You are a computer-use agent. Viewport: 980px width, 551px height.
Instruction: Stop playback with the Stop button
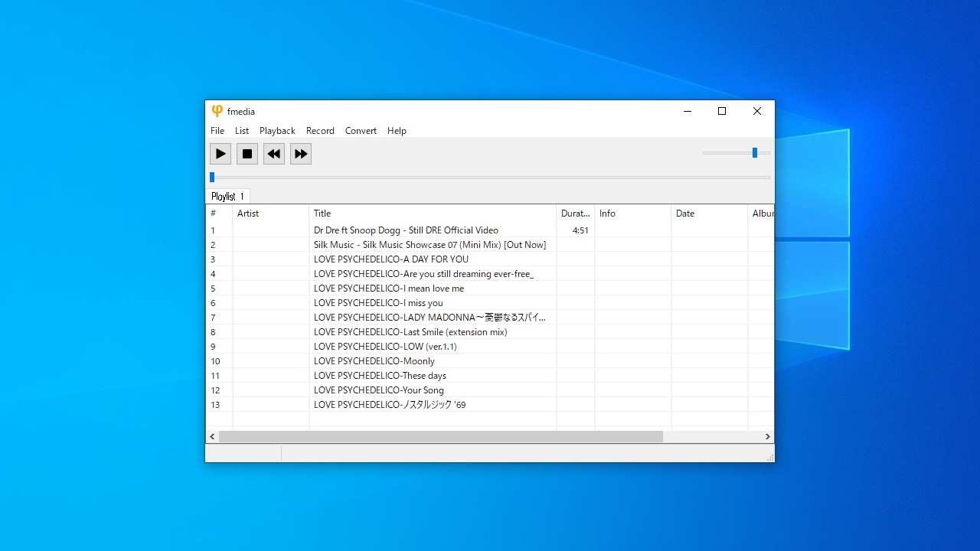click(247, 154)
